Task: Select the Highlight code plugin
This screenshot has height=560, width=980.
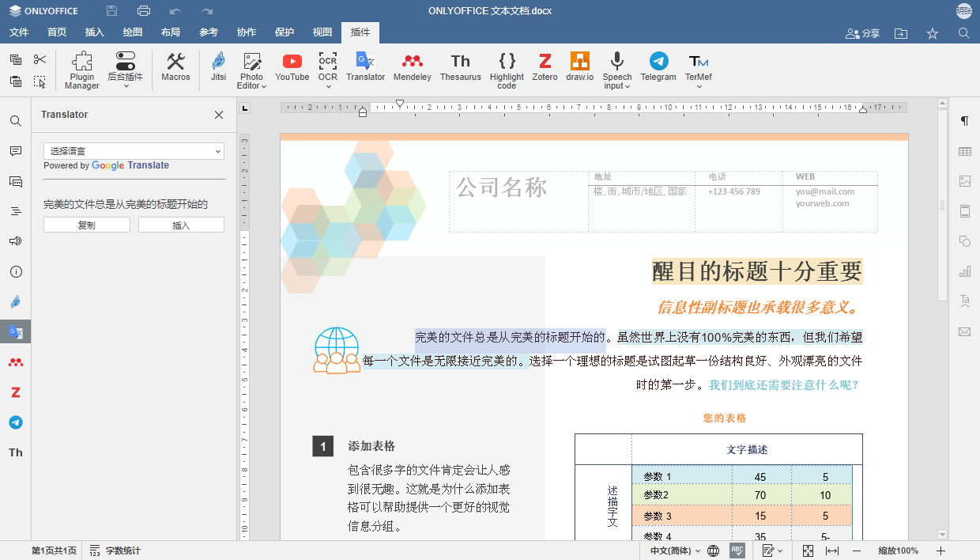Action: 507,69
